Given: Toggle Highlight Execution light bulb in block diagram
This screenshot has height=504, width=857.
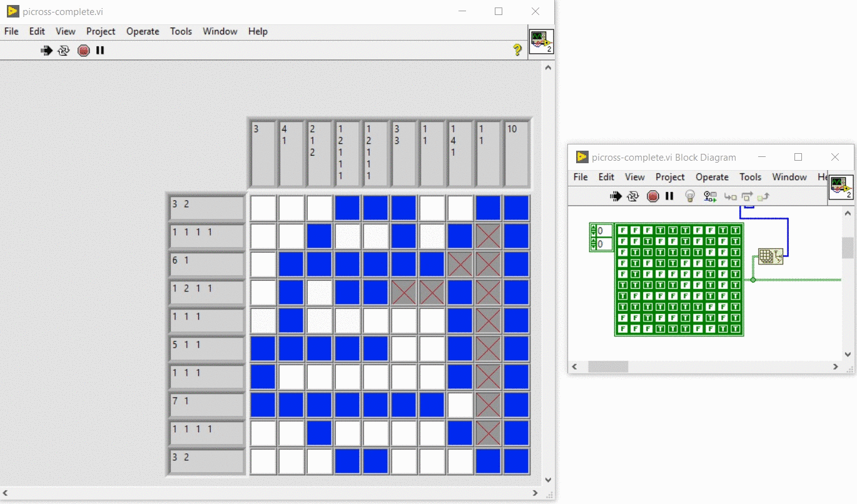Looking at the screenshot, I should coord(690,196).
